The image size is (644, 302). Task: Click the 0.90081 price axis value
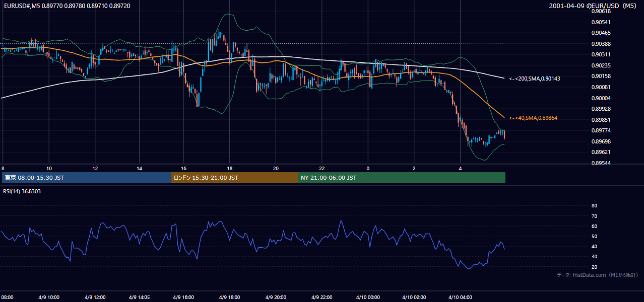point(601,87)
